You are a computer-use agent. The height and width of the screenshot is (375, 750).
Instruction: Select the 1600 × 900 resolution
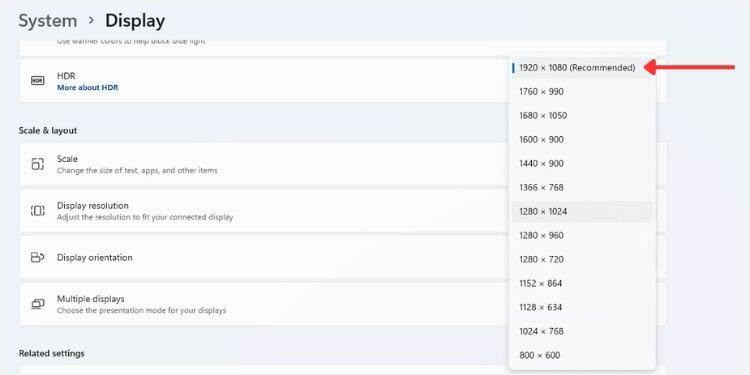(582, 140)
